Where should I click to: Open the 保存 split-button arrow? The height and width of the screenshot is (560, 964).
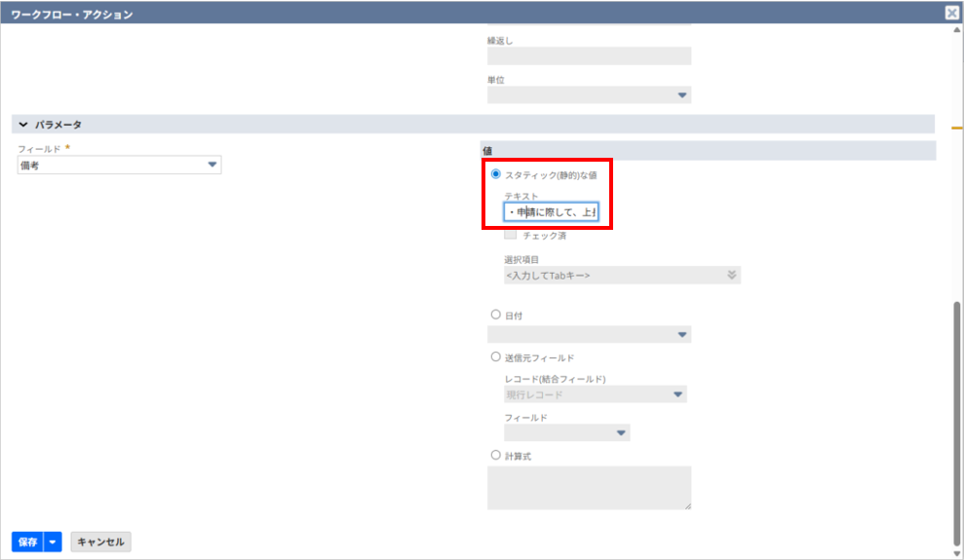(x=54, y=542)
